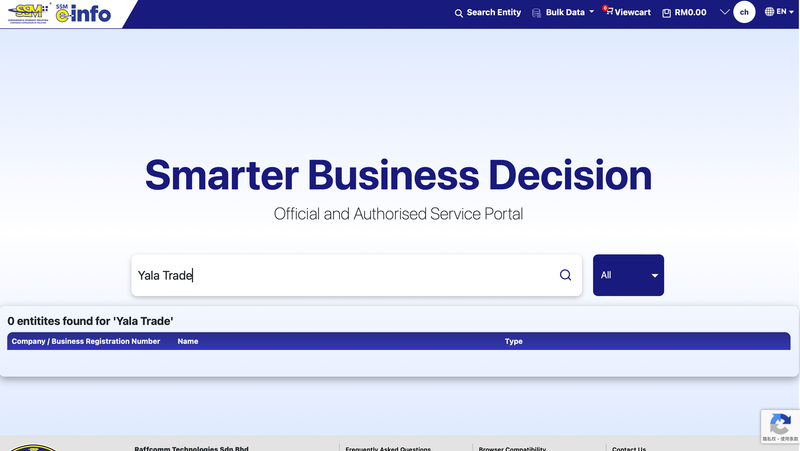View RM0.00 wallet balance
Viewport: 800px width, 451px height.
tap(684, 12)
